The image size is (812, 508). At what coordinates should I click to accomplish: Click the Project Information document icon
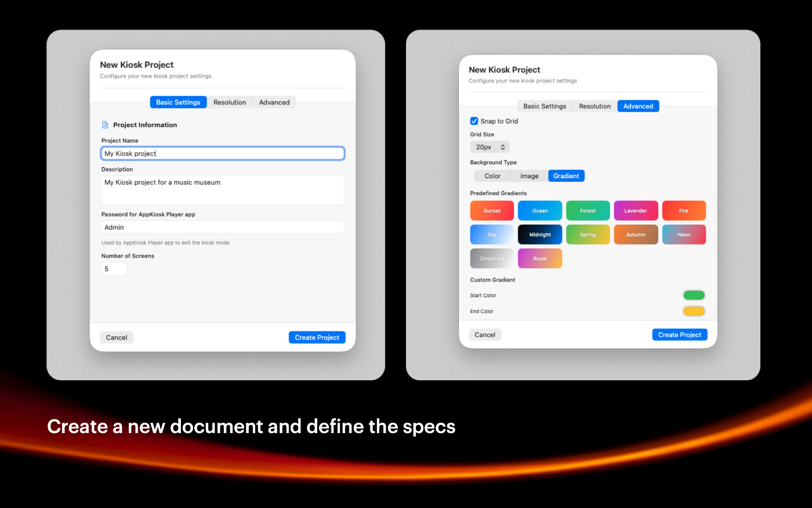(x=105, y=125)
